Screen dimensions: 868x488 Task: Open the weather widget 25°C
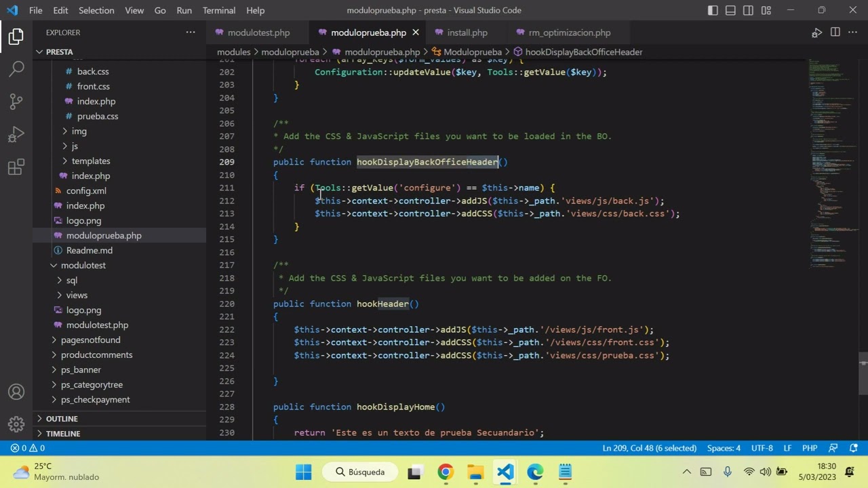coord(57,472)
